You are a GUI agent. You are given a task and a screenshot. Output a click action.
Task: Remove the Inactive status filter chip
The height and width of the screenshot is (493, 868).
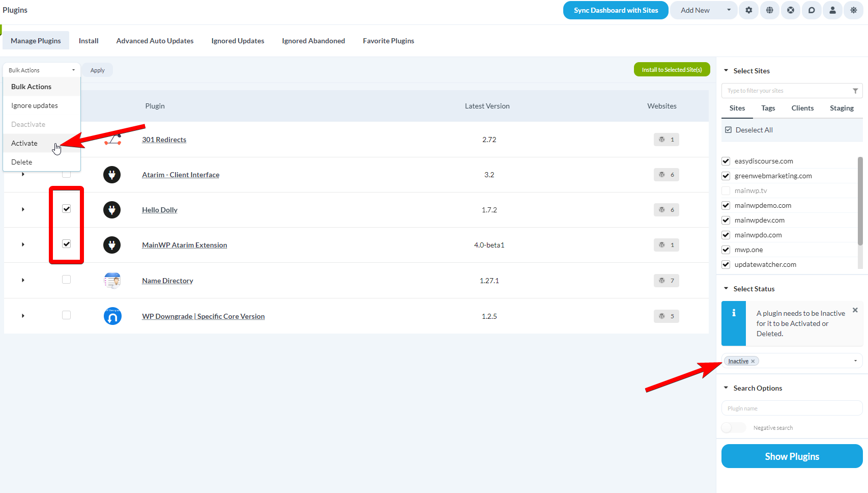[754, 361]
